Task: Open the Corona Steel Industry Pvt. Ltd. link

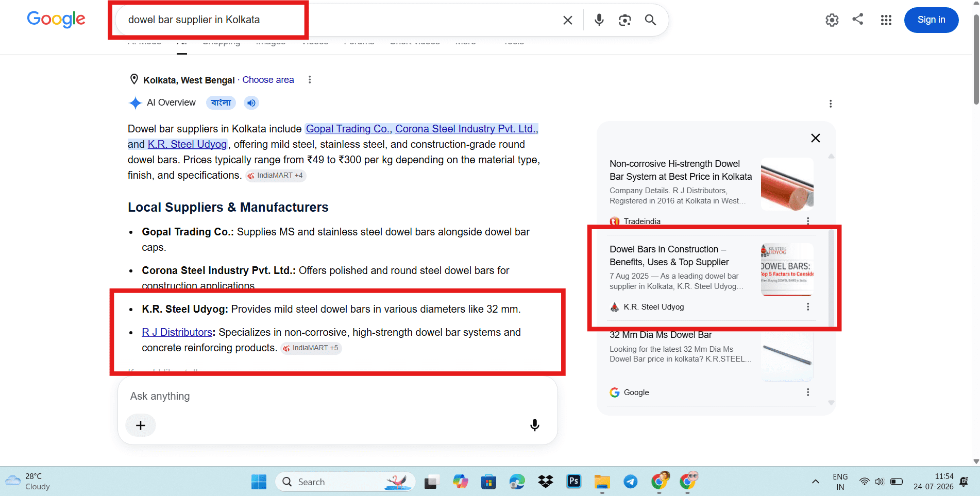Action: coord(466,129)
